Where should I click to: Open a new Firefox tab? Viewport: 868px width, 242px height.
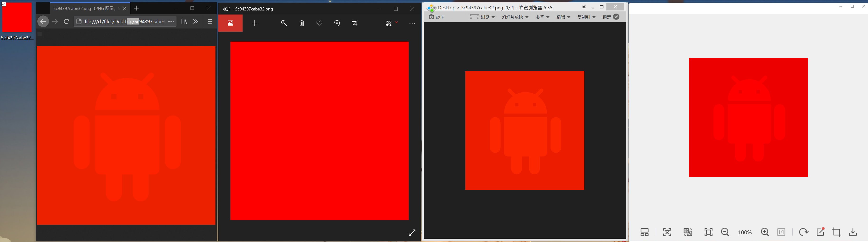[x=136, y=8]
